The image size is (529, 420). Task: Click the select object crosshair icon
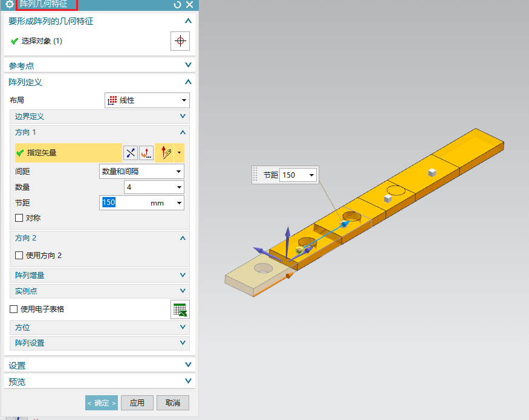[x=180, y=41]
